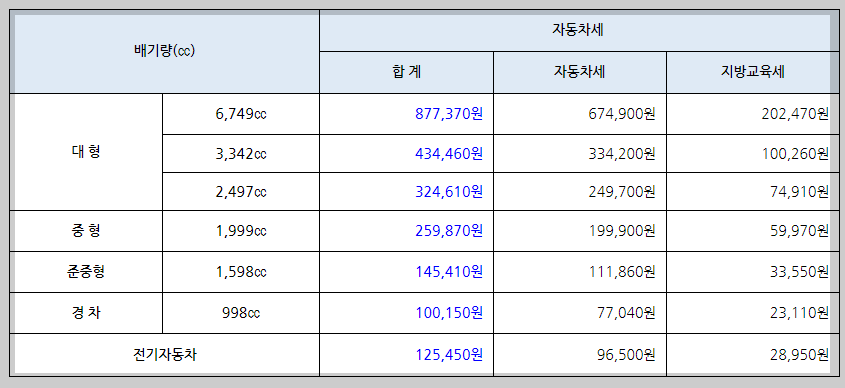Image resolution: width=845 pixels, height=388 pixels.
Task: Select the 6,749cc displacement cell
Action: click(241, 114)
